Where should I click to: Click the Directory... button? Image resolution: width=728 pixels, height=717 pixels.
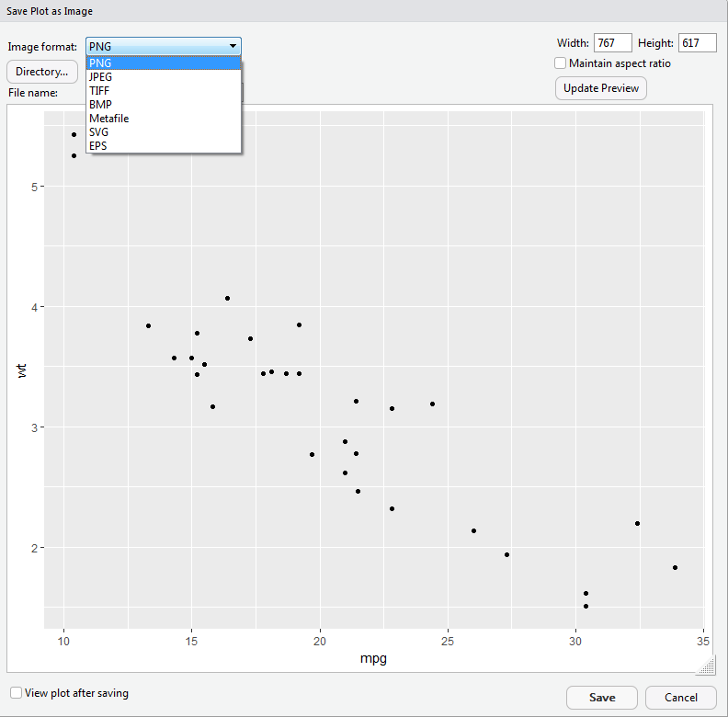pos(42,72)
